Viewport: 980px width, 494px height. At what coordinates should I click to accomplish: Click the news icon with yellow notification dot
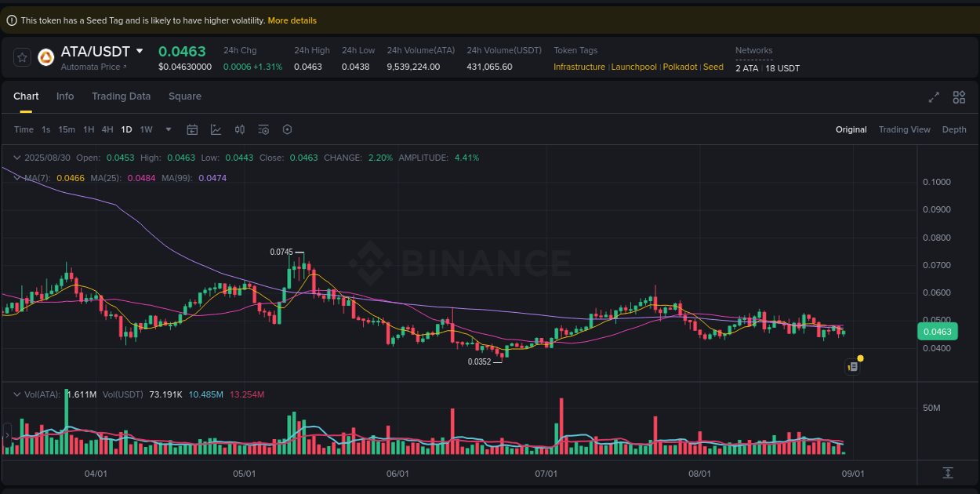[852, 365]
